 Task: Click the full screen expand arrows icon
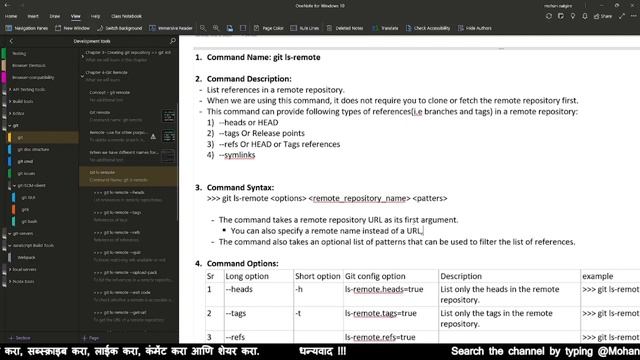[x=622, y=16]
